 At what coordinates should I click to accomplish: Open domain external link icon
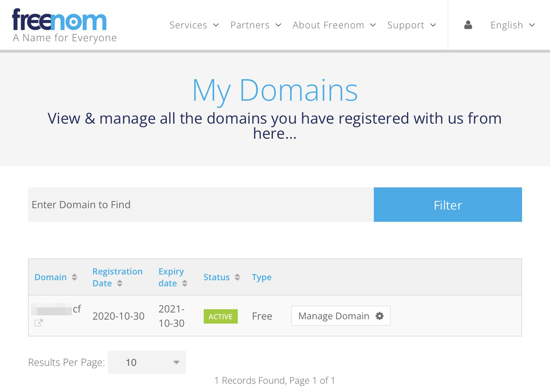tap(39, 323)
